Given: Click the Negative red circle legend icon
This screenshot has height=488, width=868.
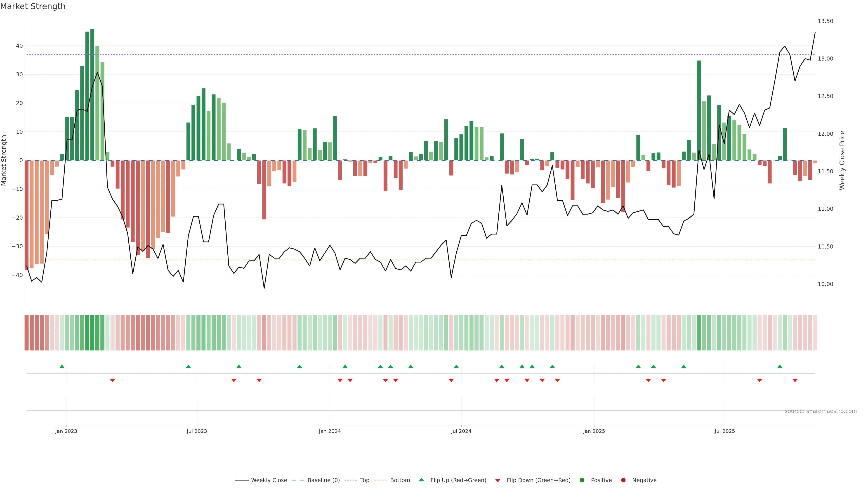Looking at the screenshot, I should click(623, 480).
